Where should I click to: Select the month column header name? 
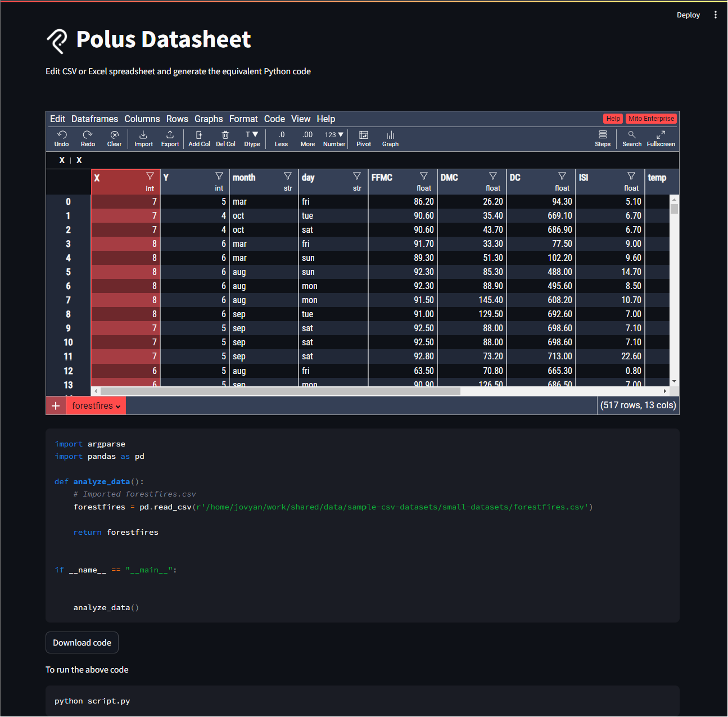244,178
